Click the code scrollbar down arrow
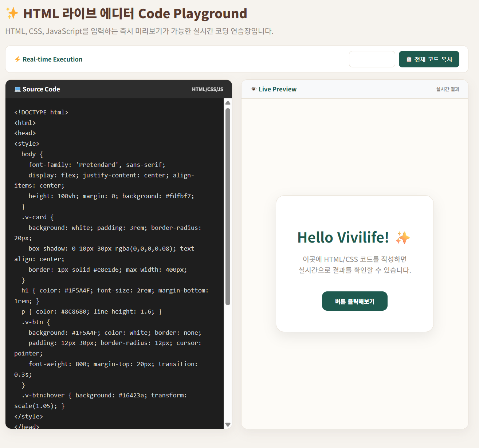The image size is (479, 448). tap(228, 424)
